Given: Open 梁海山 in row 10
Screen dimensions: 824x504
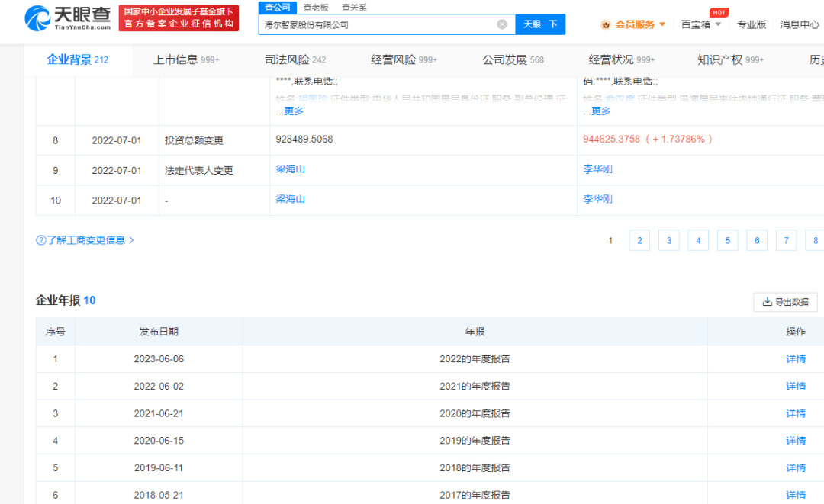Looking at the screenshot, I should (290, 199).
